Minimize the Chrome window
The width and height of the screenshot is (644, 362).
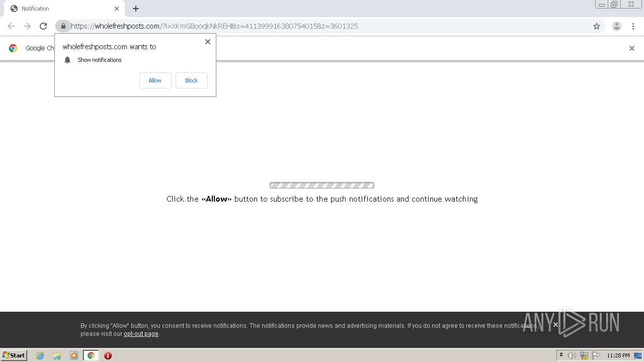602,5
